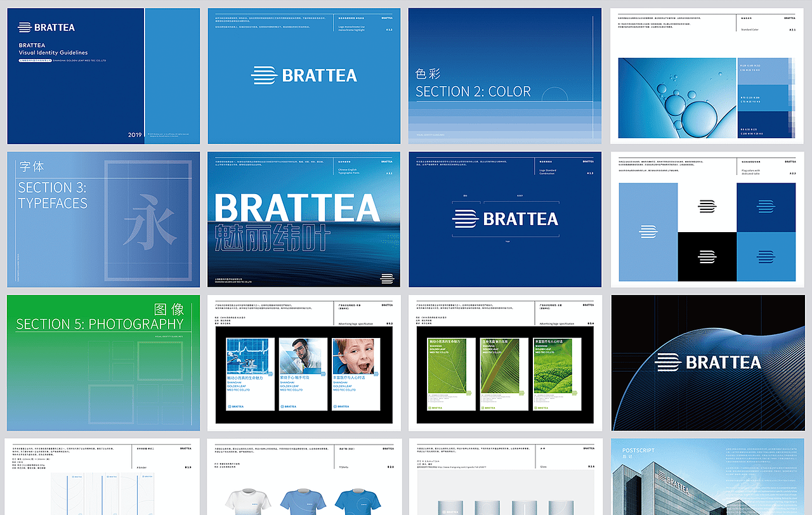Open the cups mockup slide
Image resolution: width=812 pixels, height=515 pixels.
[x=505, y=476]
